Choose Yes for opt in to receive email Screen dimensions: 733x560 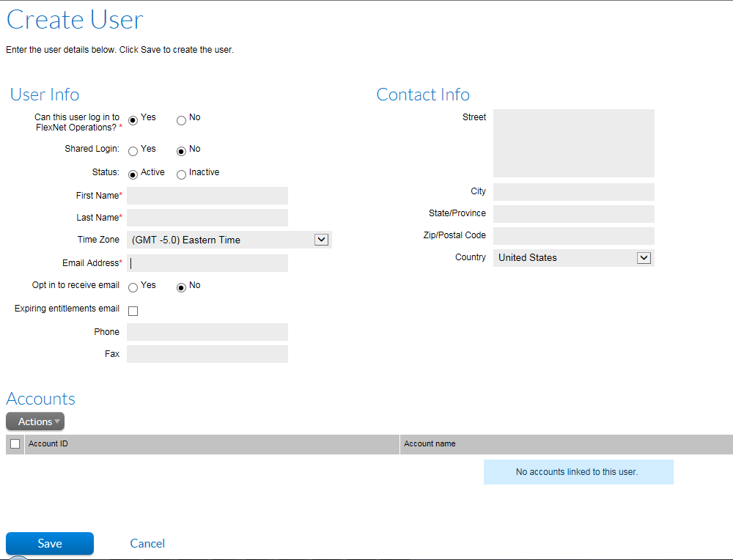point(133,288)
